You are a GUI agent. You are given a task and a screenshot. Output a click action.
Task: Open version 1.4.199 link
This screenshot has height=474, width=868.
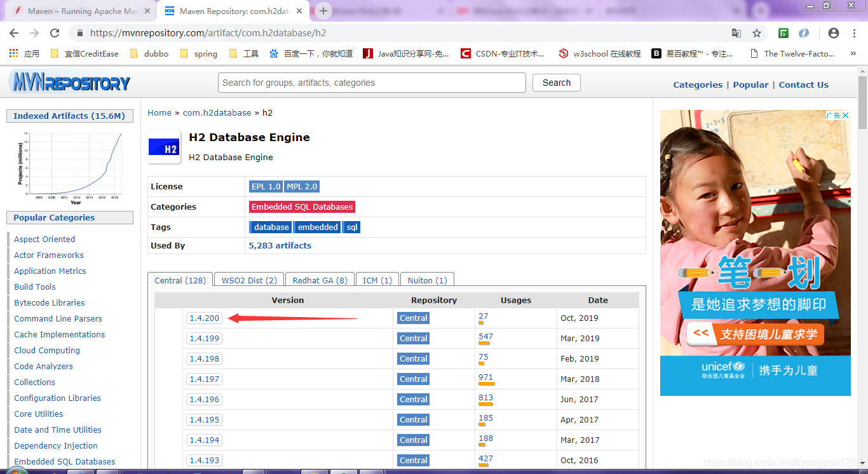tap(205, 339)
